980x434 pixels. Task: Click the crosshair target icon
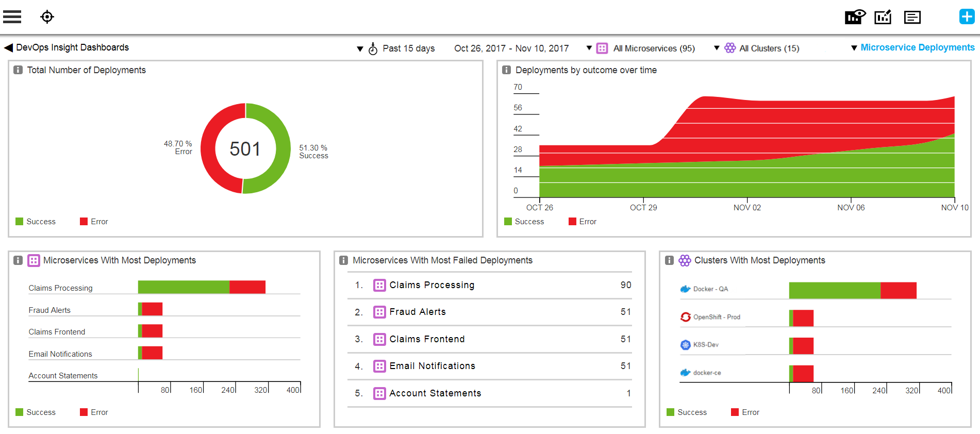pos(47,17)
